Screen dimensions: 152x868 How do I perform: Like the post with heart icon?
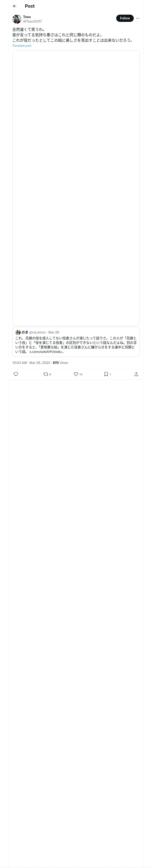76,374
